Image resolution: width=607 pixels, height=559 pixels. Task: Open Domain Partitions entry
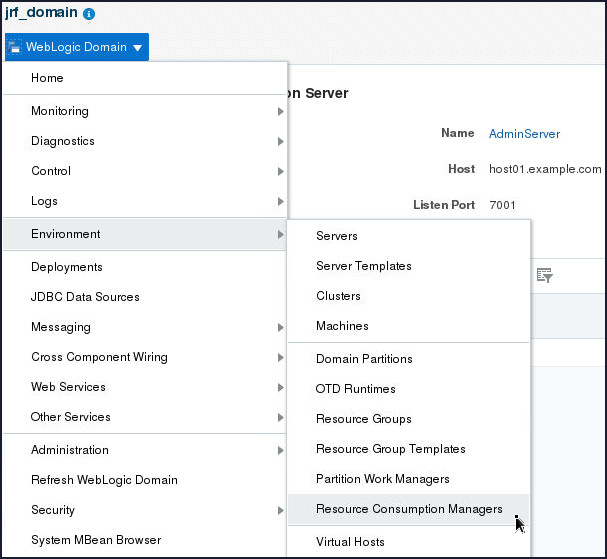click(x=364, y=359)
